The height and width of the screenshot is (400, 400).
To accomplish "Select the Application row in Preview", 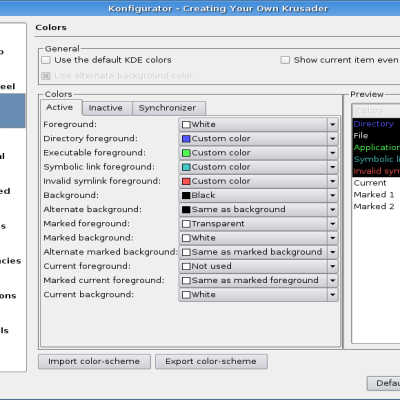I will [376, 147].
